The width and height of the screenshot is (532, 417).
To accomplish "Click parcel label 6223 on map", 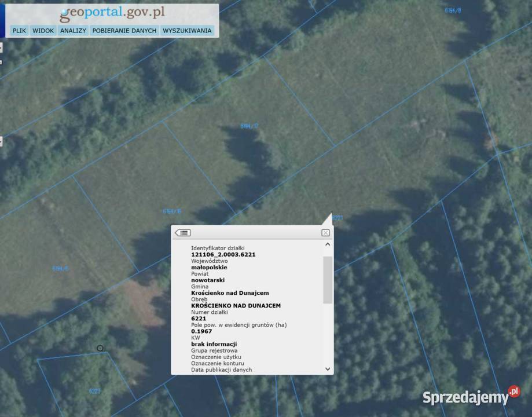I will (94, 391).
